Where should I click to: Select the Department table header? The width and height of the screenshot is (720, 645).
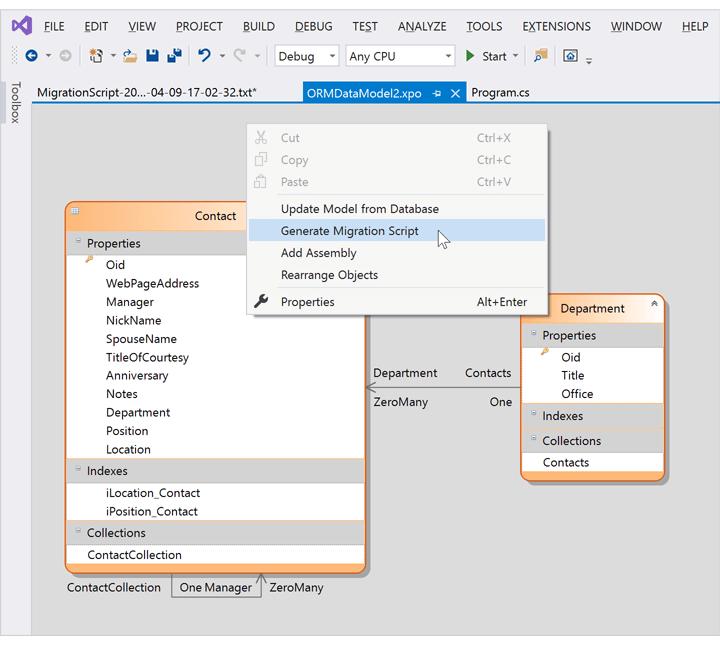592,308
